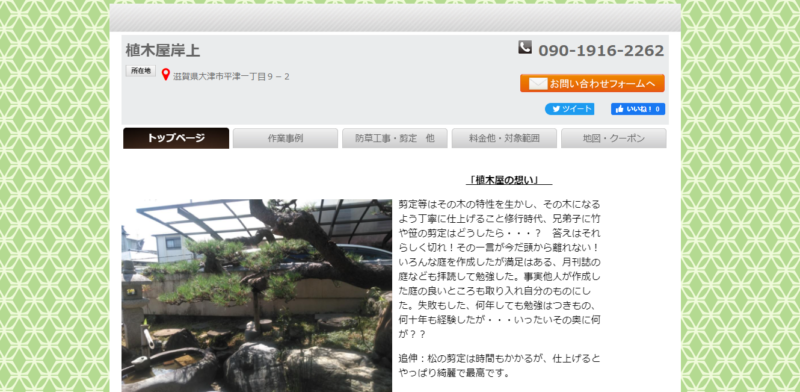
Task: Switch to the 作業事例 tab
Action: point(285,138)
